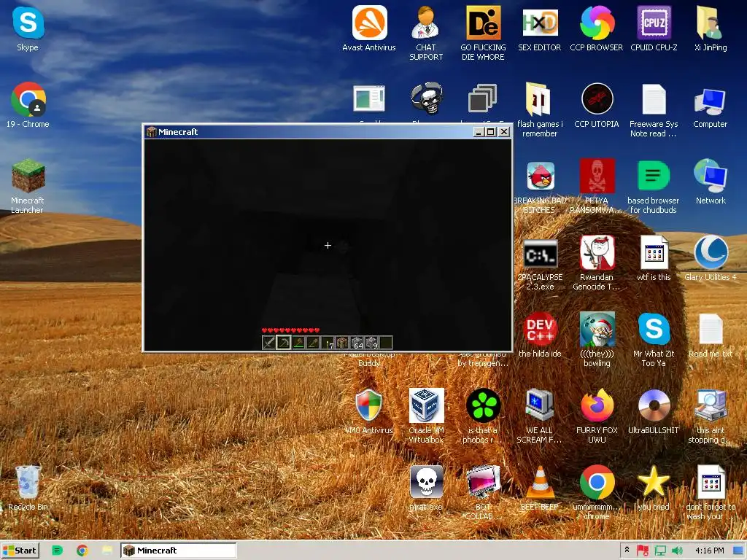Click the Minecraft crosshair in game view
Screen dimensions: 747x560
coord(328,245)
